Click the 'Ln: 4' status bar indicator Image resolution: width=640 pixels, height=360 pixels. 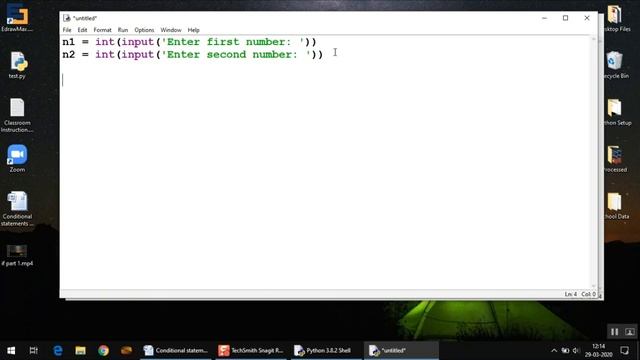[x=571, y=294]
